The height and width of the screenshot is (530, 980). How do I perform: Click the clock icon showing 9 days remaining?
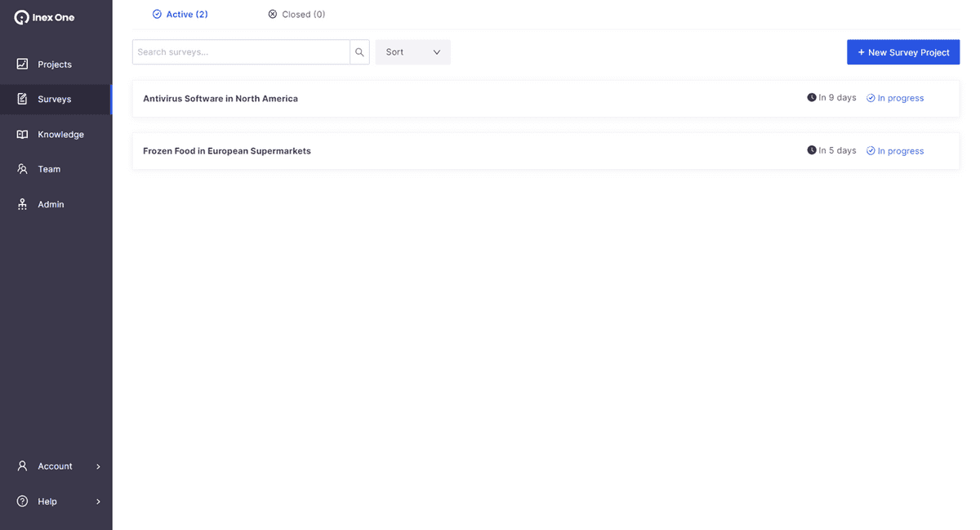(809, 97)
